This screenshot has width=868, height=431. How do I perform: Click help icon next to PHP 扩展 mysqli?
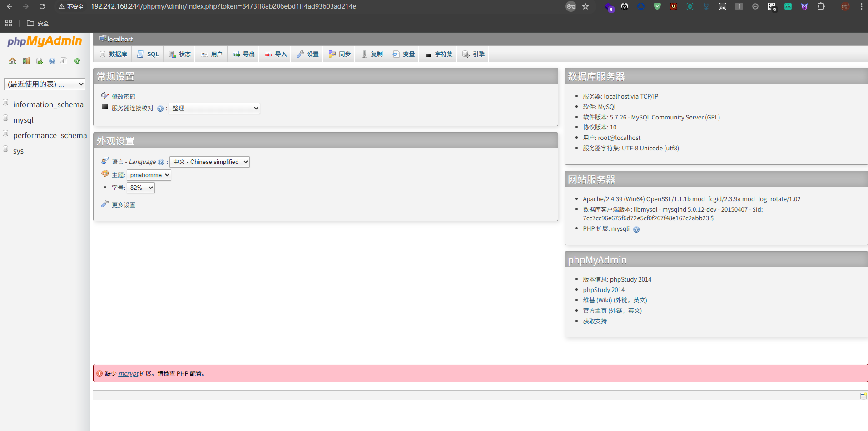[636, 229]
